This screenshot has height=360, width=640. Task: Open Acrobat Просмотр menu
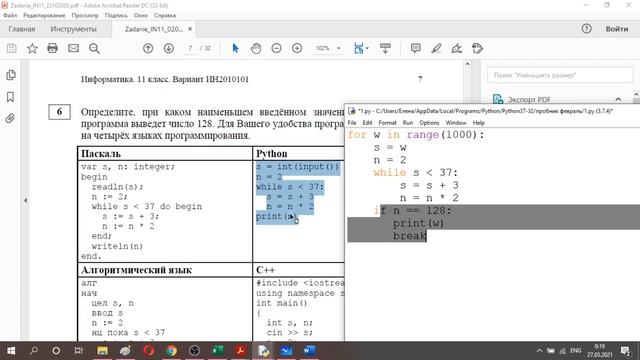tap(85, 16)
